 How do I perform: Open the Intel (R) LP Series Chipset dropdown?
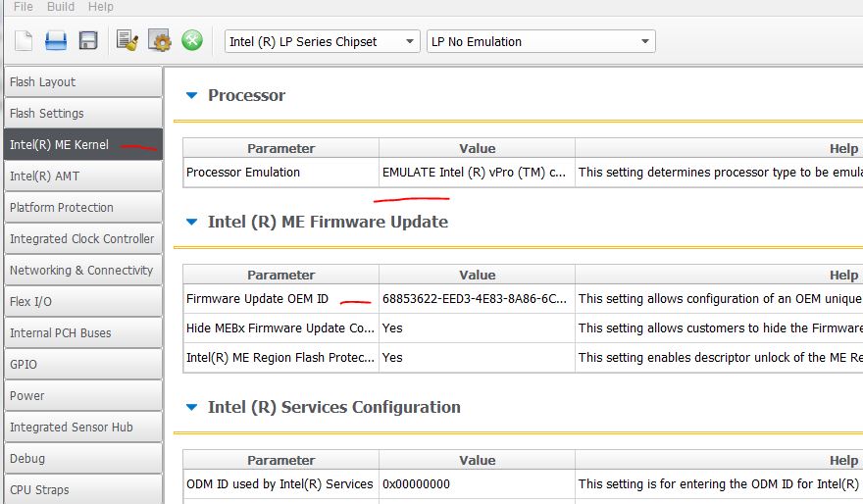click(322, 41)
